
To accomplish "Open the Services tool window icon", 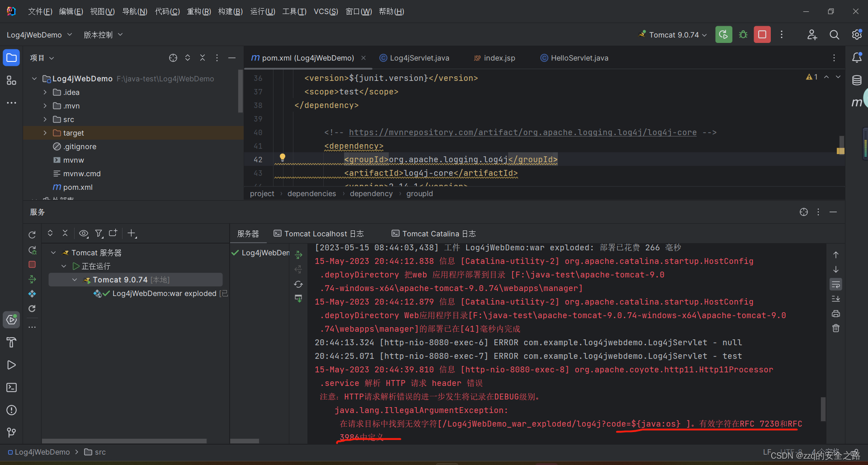I will coord(11,320).
